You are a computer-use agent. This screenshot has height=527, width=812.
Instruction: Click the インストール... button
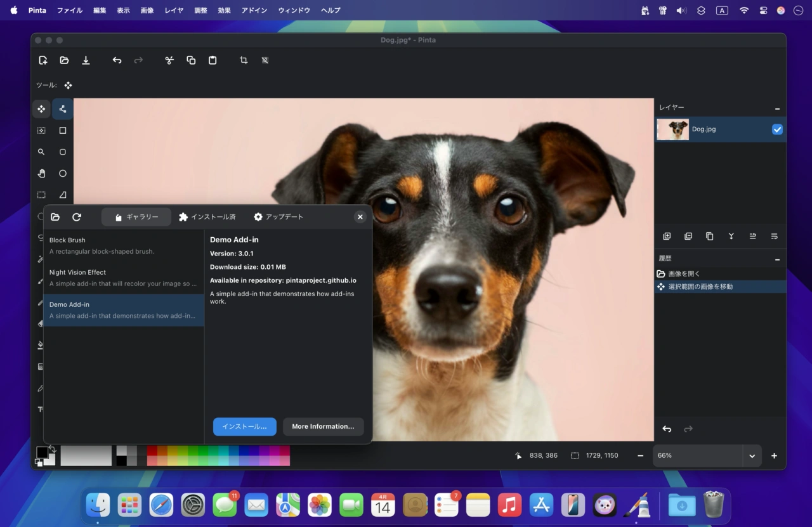pos(244,427)
